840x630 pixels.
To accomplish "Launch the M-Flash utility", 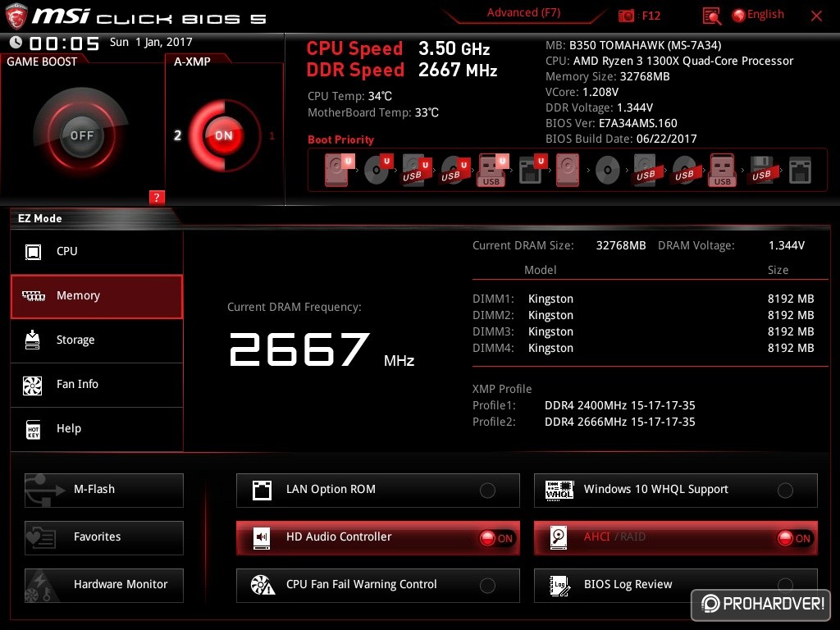I will pyautogui.click(x=104, y=490).
